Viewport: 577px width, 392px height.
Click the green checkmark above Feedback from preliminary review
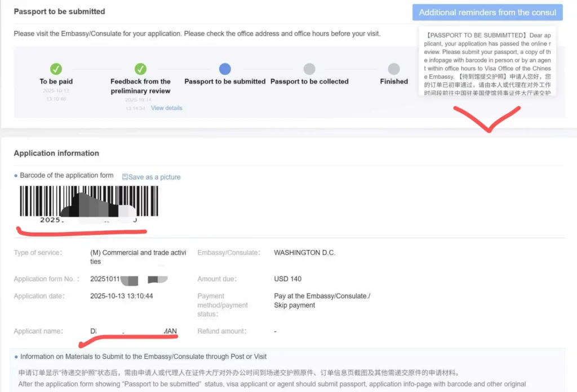coord(140,69)
